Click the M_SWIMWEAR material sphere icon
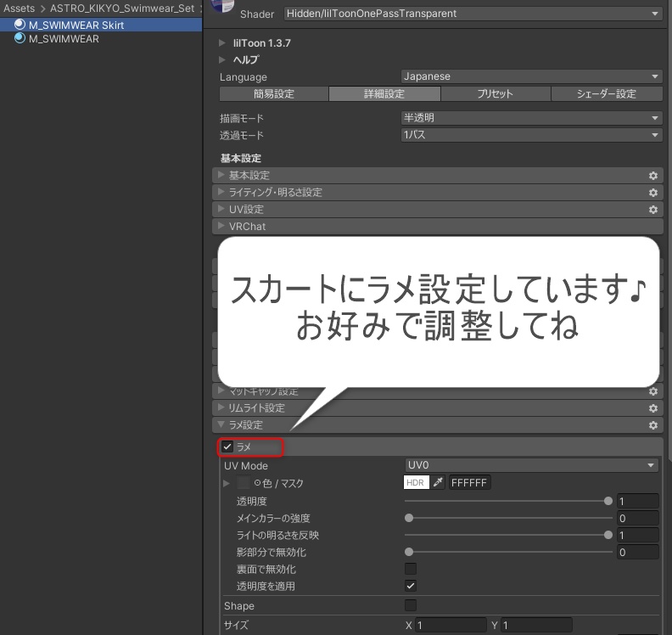The image size is (672, 635). pos(20,38)
